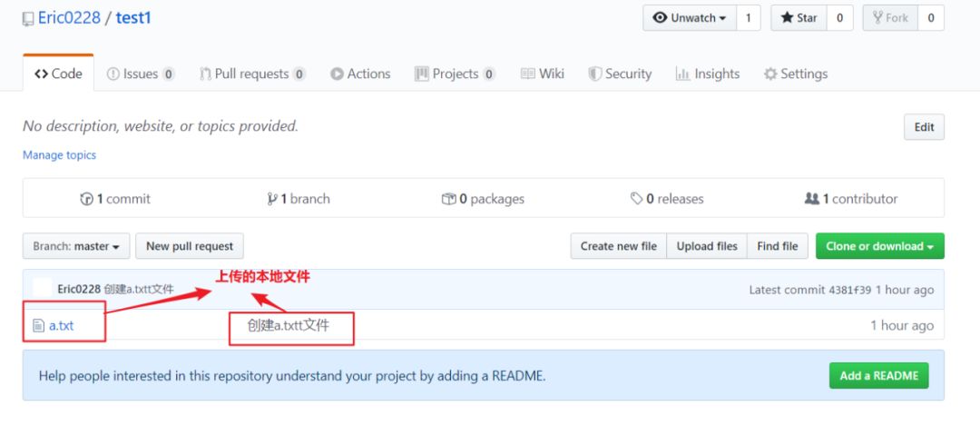Viewport: 980px width, 446px height.
Task: Click the fork icon in Fork button
Action: (x=877, y=17)
